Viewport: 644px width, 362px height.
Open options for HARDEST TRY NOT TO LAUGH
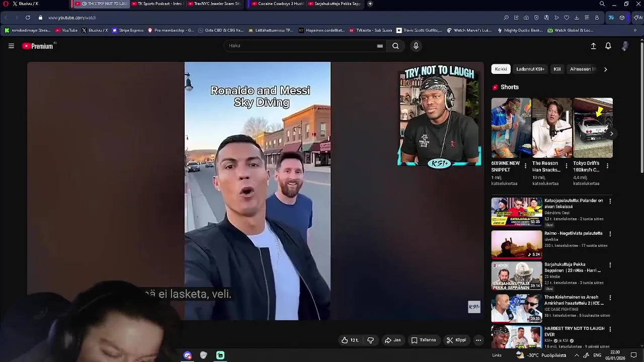(610, 329)
